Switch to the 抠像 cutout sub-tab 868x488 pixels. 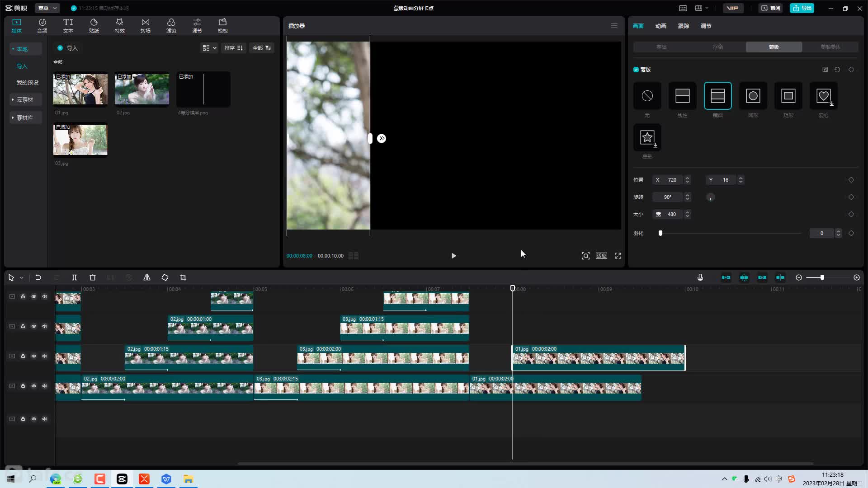717,47
